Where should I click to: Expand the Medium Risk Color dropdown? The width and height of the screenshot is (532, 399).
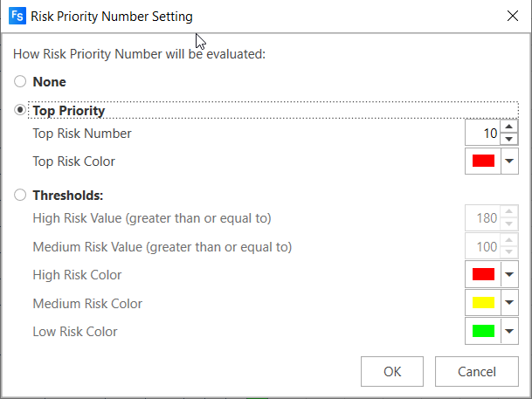[x=511, y=304]
